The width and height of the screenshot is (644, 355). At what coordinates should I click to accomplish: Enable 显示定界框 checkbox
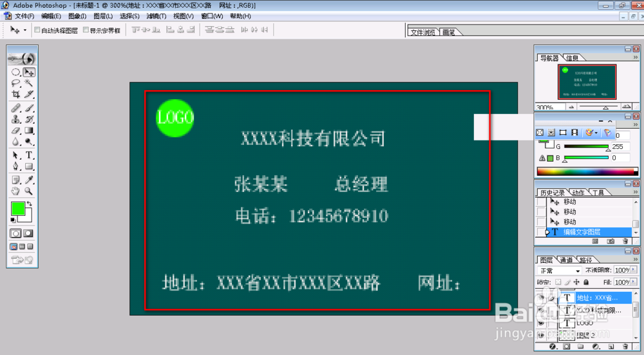[x=86, y=30]
